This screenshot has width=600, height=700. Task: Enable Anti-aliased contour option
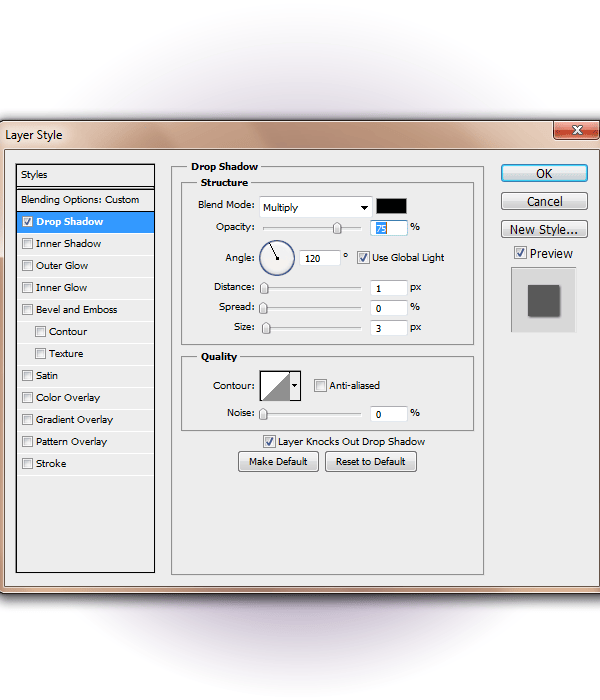(320, 386)
